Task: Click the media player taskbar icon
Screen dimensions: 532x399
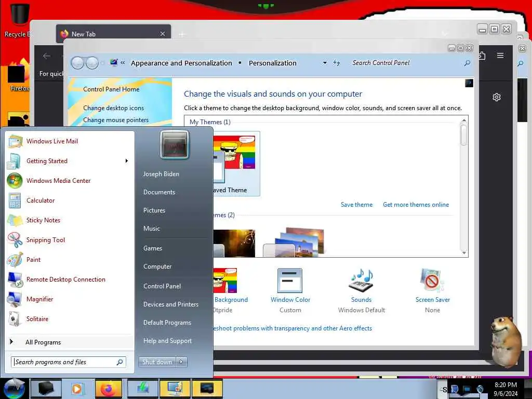Action: pos(77,389)
